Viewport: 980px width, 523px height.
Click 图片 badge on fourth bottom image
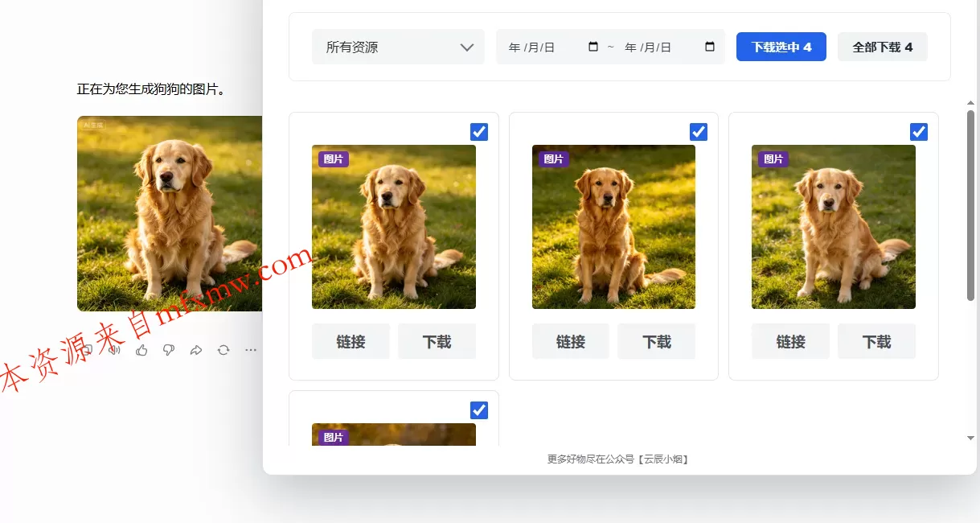tap(334, 438)
